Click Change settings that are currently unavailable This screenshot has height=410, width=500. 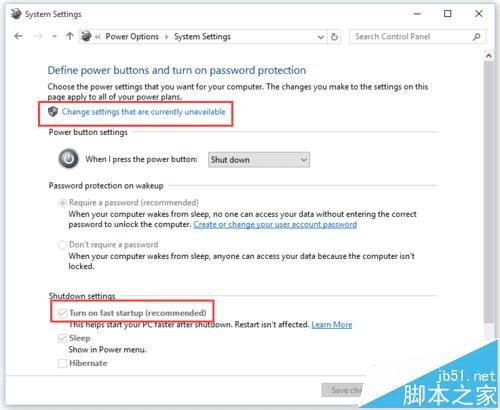pos(144,112)
